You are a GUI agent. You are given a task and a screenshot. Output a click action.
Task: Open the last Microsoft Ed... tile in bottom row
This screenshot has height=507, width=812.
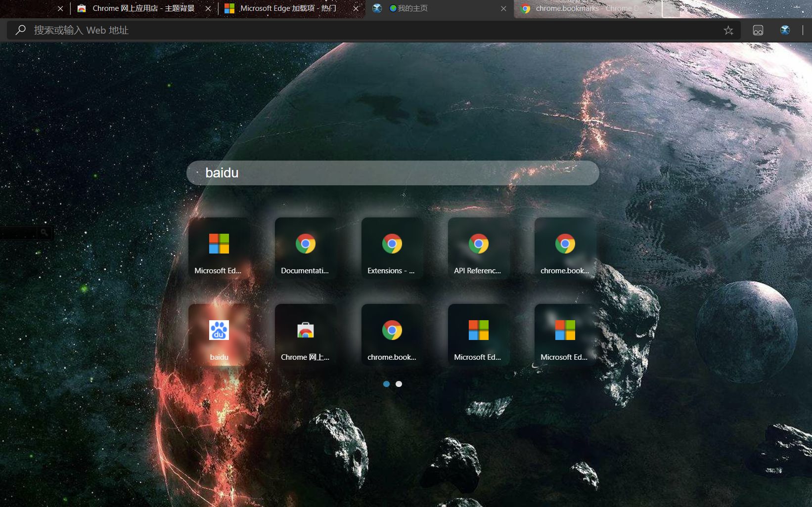tap(565, 335)
